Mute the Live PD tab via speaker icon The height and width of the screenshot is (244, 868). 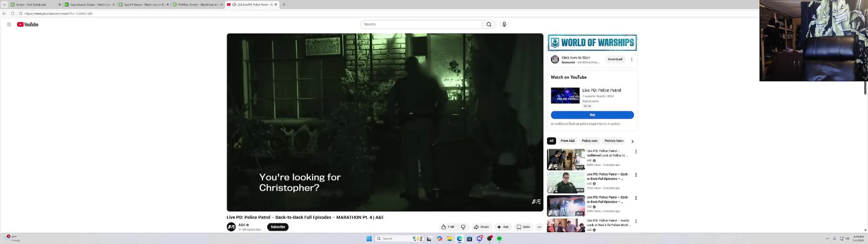tap(234, 4)
